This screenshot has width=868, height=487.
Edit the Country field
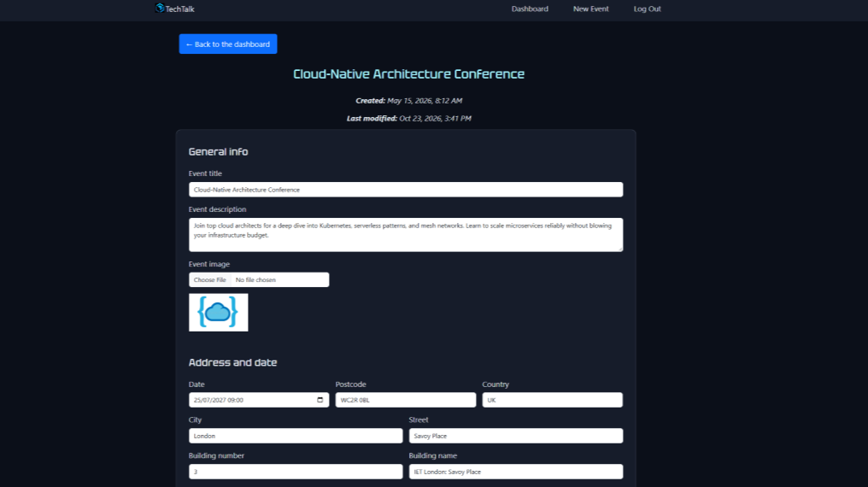(552, 400)
